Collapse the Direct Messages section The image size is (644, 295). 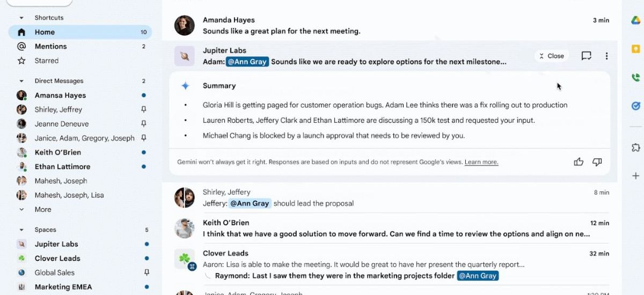[21, 81]
